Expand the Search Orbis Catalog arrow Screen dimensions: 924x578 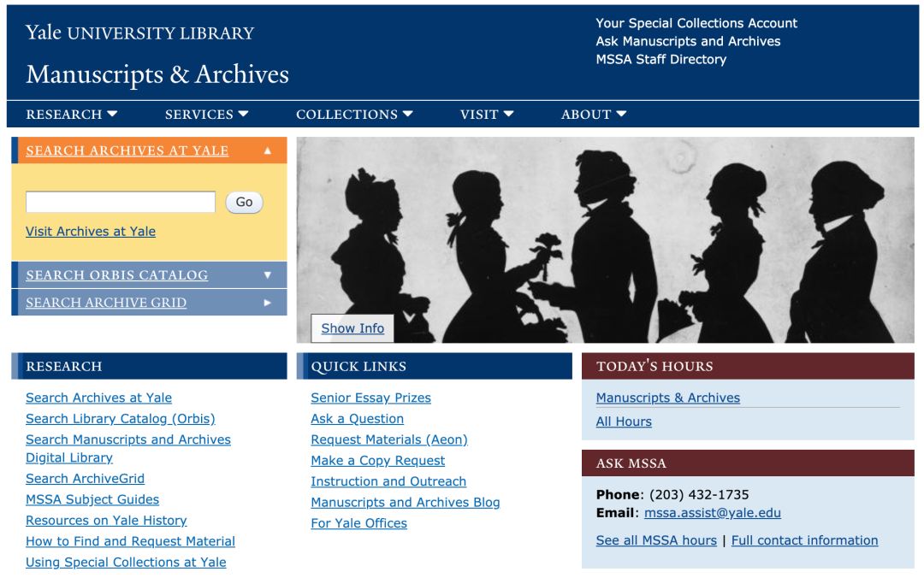coord(268,275)
